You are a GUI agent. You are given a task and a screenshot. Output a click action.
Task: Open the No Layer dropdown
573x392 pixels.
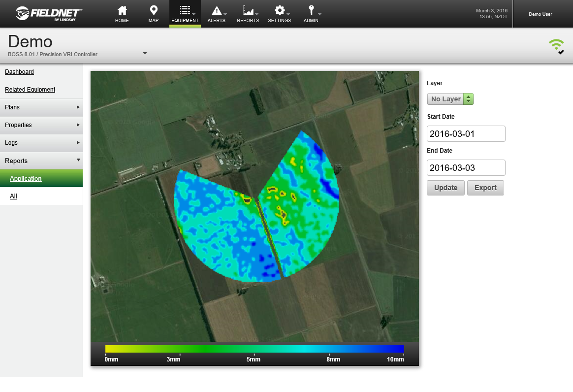tap(449, 99)
